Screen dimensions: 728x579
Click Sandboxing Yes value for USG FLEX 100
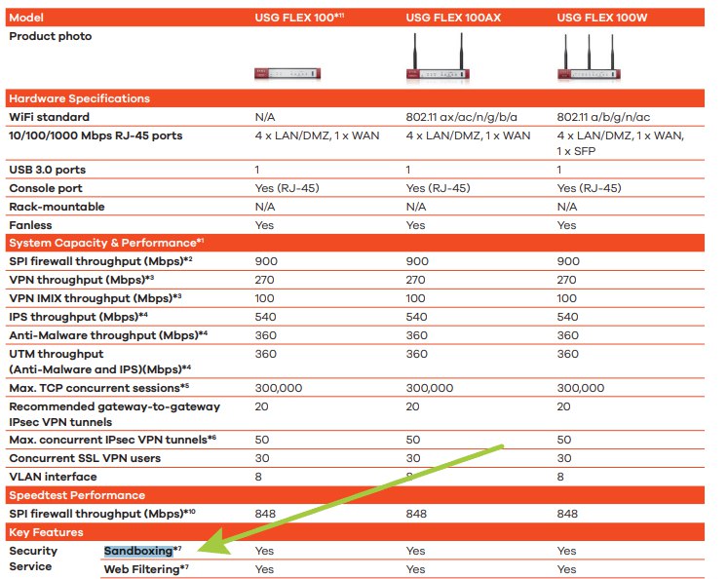pyautogui.click(x=264, y=551)
